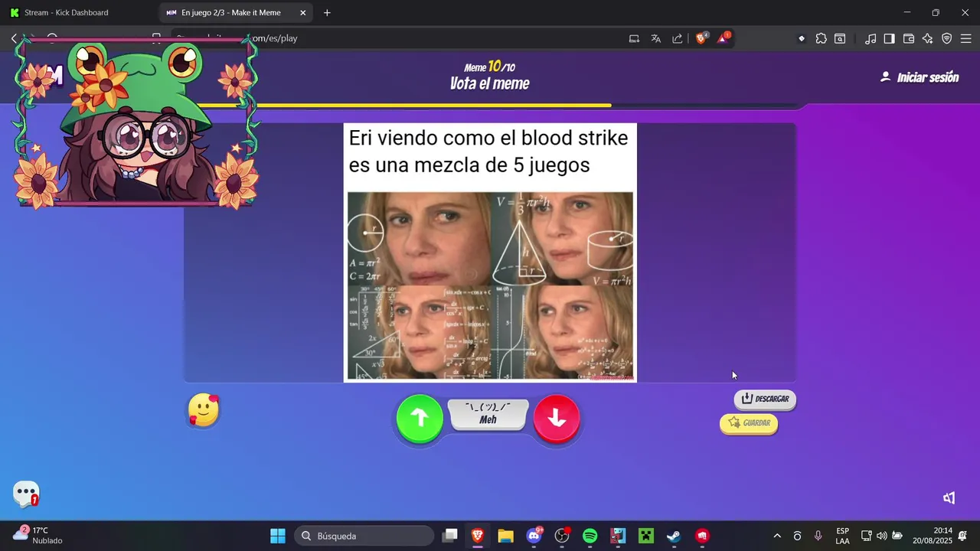Open Brave Shields lion icon
The width and height of the screenshot is (980, 551).
point(701,38)
